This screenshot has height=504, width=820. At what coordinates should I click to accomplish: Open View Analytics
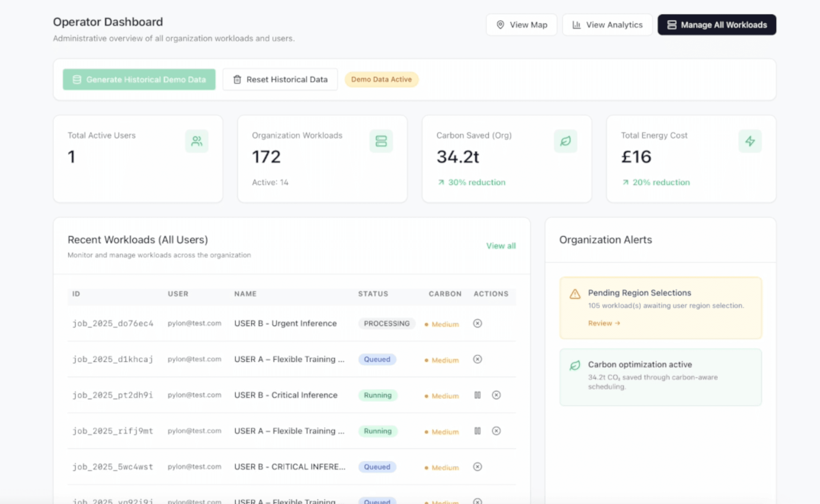point(607,25)
